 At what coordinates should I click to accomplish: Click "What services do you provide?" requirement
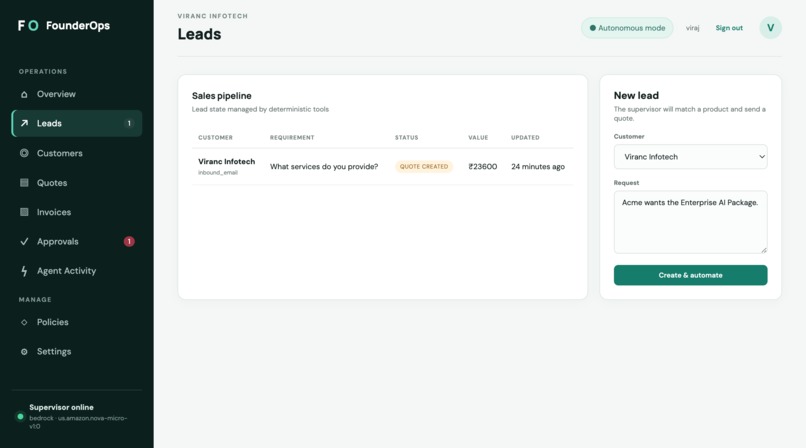[x=324, y=166]
